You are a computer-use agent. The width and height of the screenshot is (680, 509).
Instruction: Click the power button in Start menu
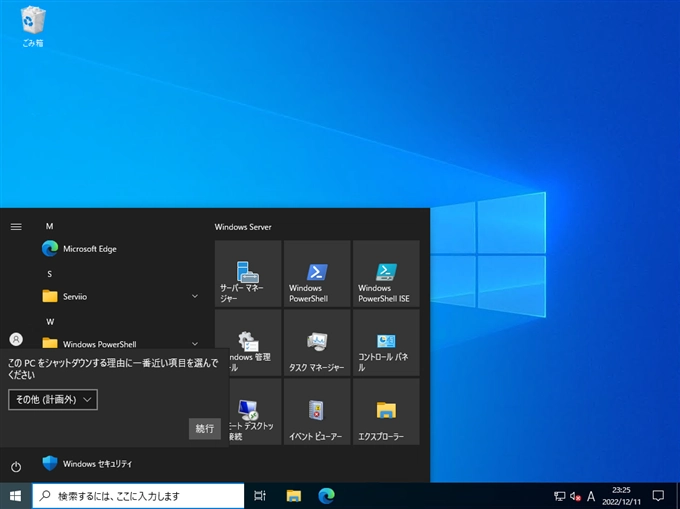pos(16,467)
